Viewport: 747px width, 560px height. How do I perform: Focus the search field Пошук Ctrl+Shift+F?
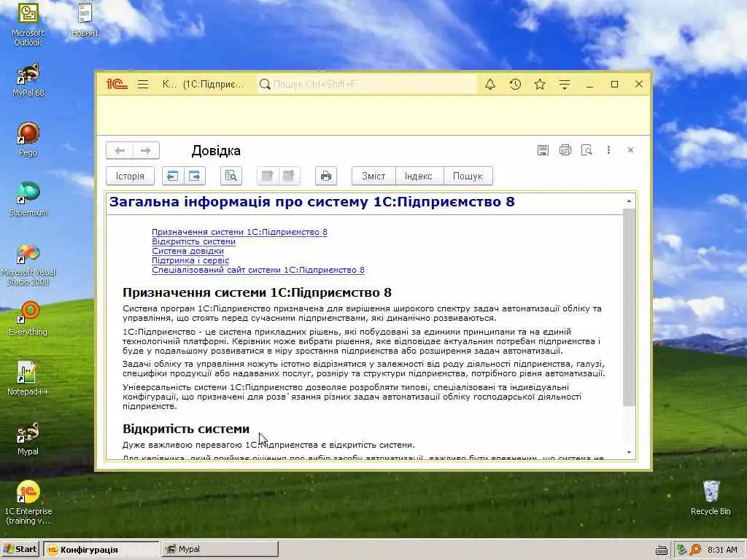tap(367, 85)
